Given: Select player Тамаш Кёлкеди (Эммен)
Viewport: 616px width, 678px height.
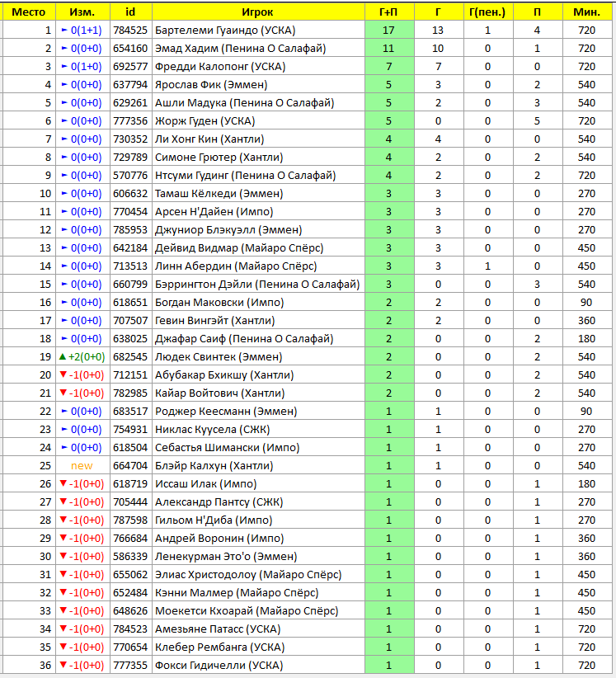Looking at the screenshot, I should (219, 194).
